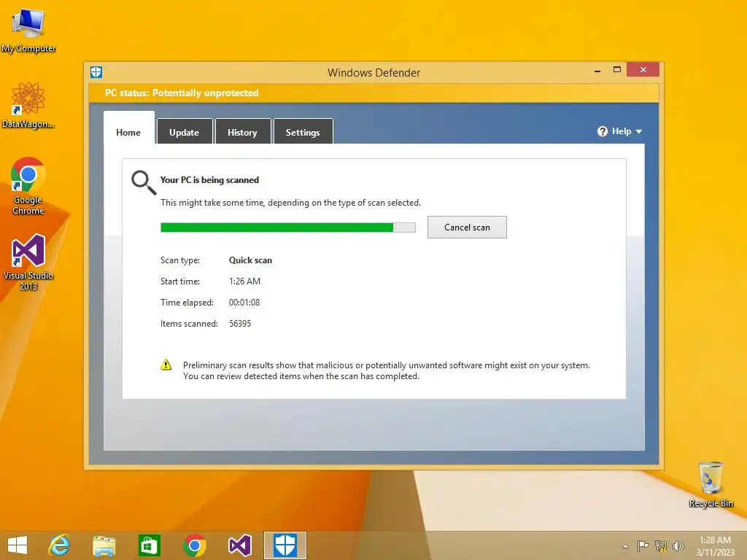Click the start time 1:26 AM

[x=244, y=281]
